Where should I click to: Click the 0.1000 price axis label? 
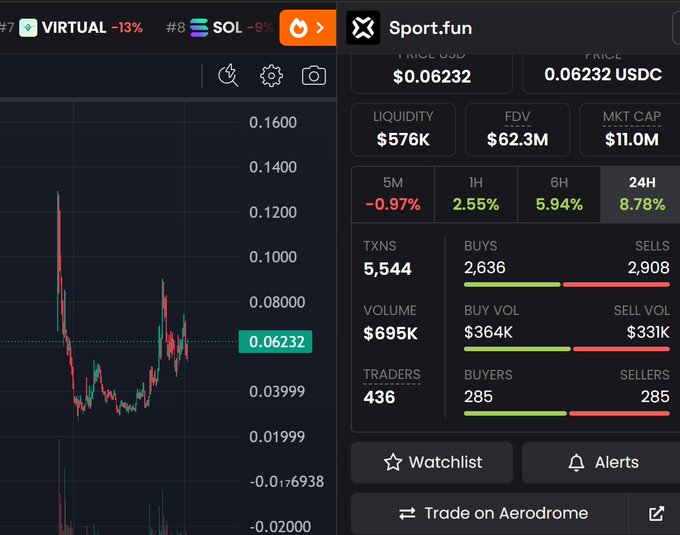click(273, 257)
